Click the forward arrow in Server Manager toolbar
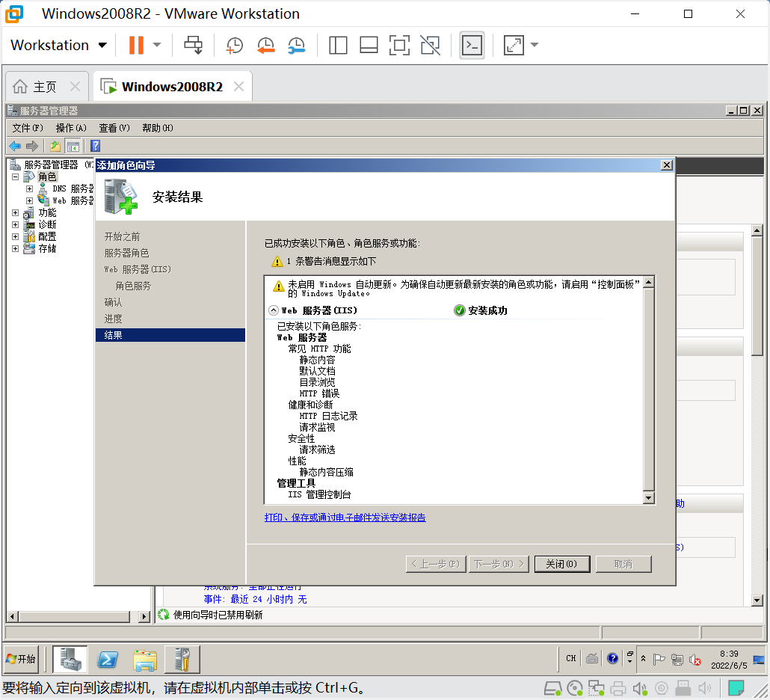Image resolution: width=770 pixels, height=700 pixels. point(32,146)
